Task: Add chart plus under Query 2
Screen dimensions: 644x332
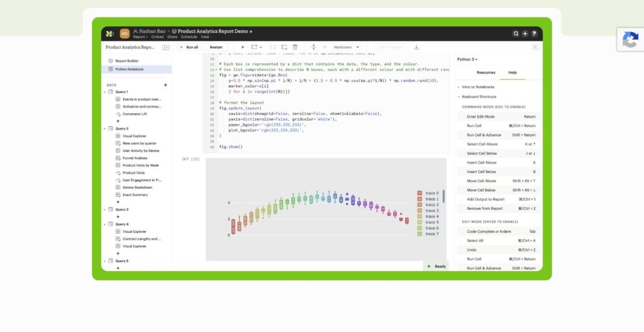Action: [x=118, y=202]
